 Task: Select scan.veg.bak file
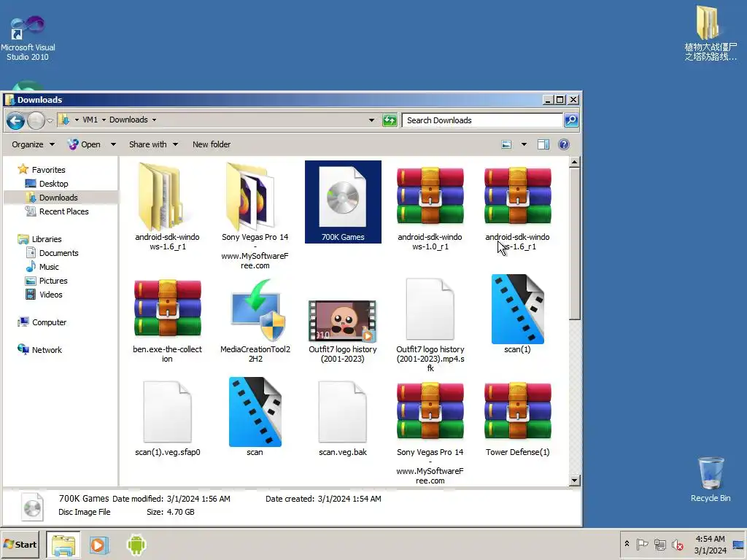click(343, 417)
